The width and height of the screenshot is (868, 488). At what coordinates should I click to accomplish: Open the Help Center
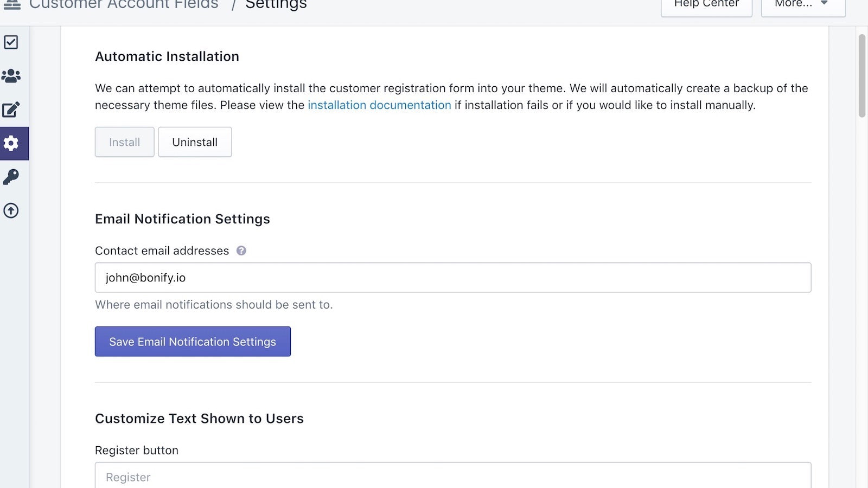pos(706,4)
